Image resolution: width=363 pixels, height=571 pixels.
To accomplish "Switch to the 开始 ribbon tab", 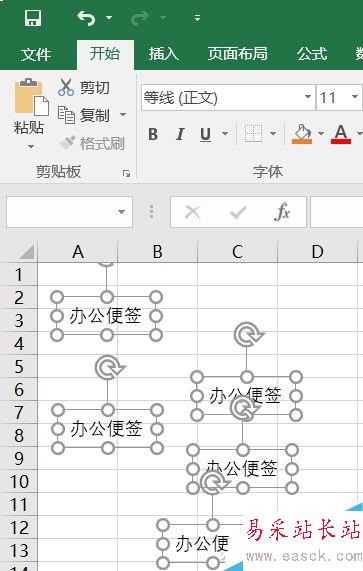I will (x=105, y=54).
